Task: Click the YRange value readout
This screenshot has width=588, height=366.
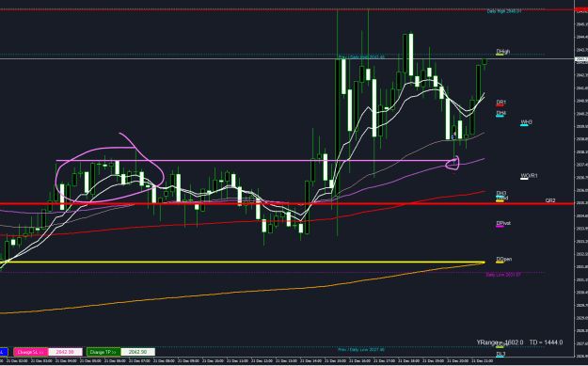Action: [500, 342]
